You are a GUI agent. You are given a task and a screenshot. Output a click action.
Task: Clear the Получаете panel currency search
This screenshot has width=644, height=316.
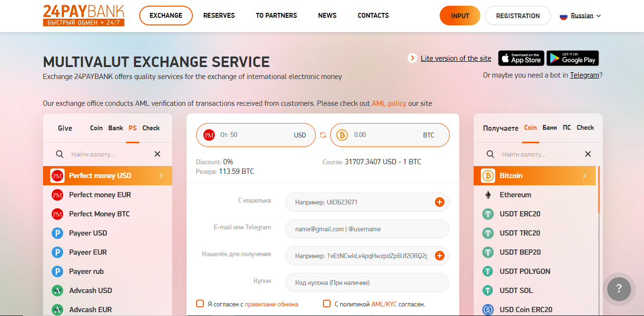588,154
